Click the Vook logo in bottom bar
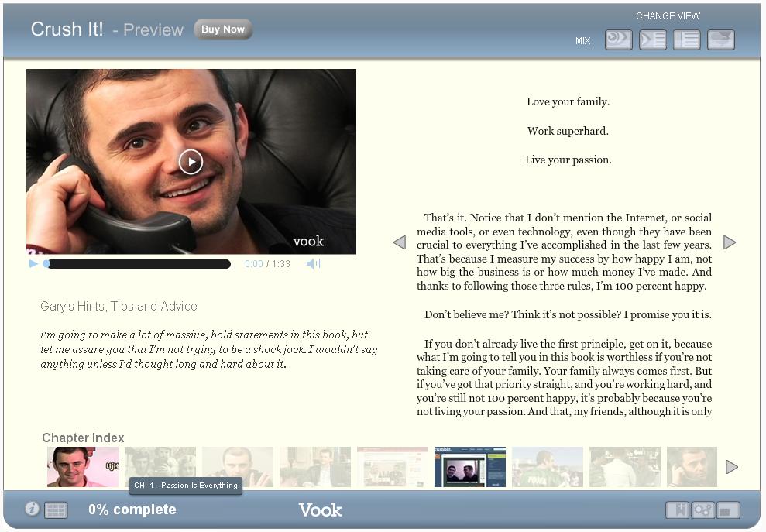 tap(321, 510)
